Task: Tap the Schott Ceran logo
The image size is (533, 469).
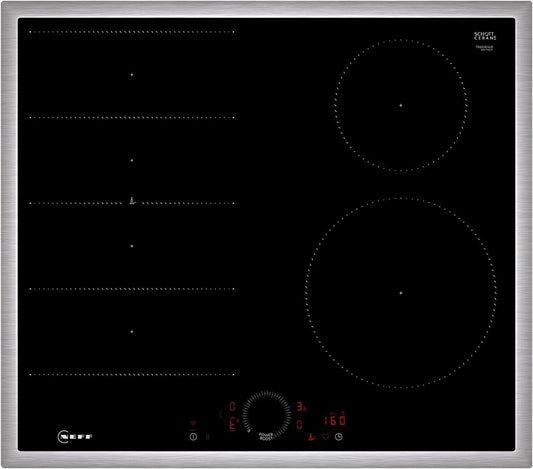Action: (x=485, y=36)
